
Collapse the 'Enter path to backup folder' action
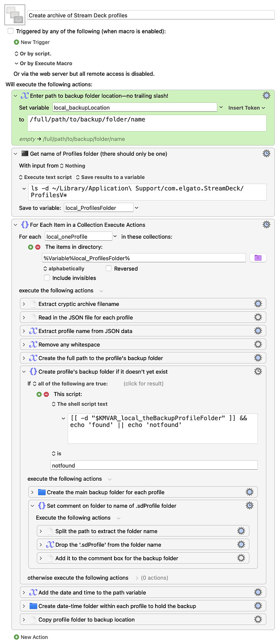click(x=16, y=96)
